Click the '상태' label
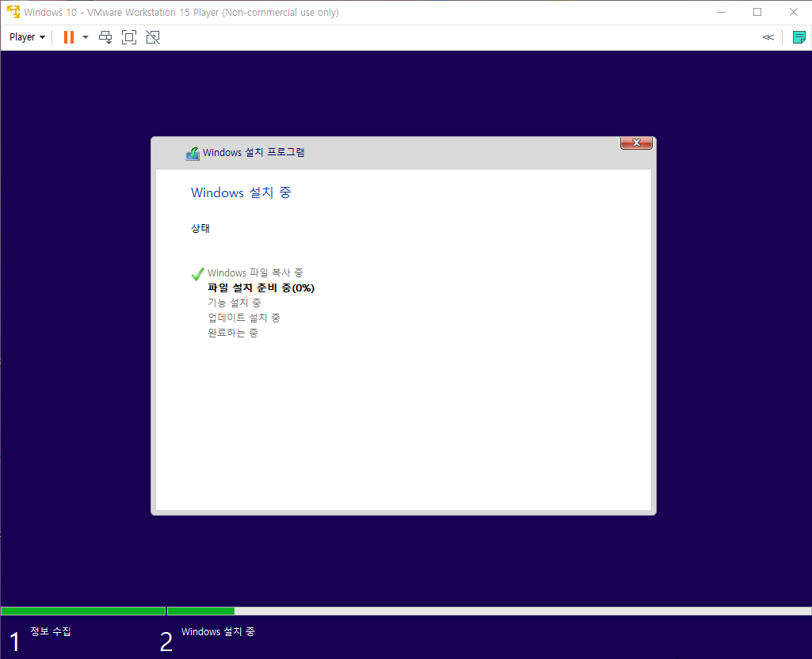Viewport: 812px width, 659px height. 200,228
